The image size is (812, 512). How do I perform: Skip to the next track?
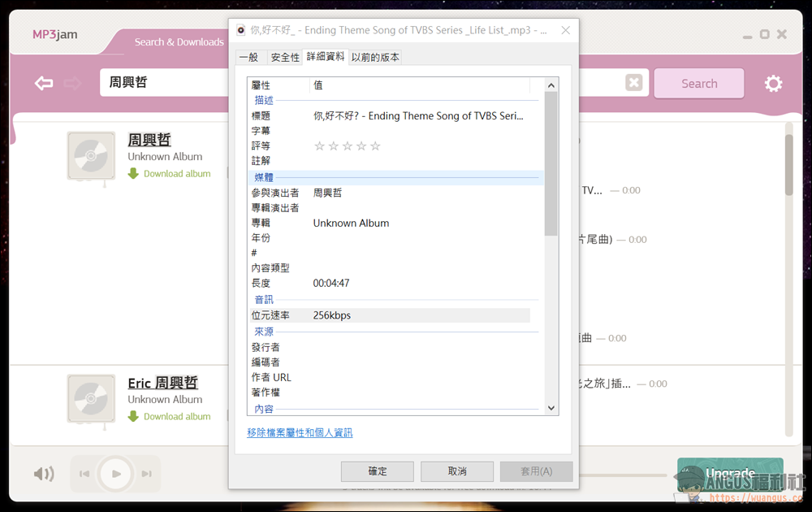point(146,474)
